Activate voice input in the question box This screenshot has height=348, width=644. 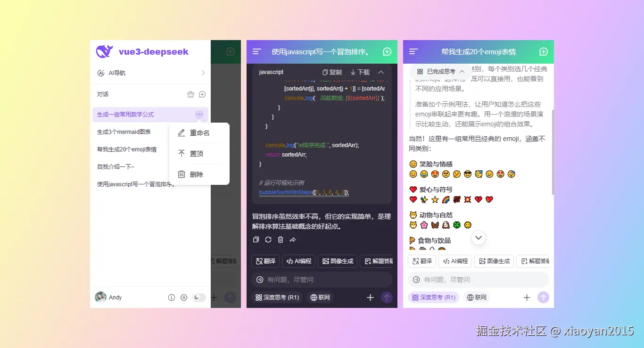point(259,280)
